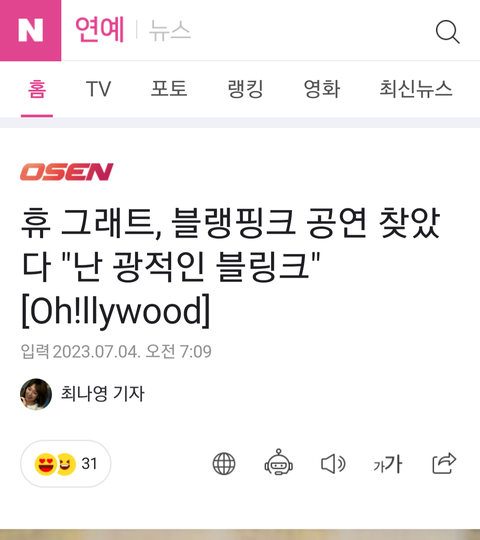Open the 포토 tab
Viewport: 480px width, 540px height.
pos(169,89)
